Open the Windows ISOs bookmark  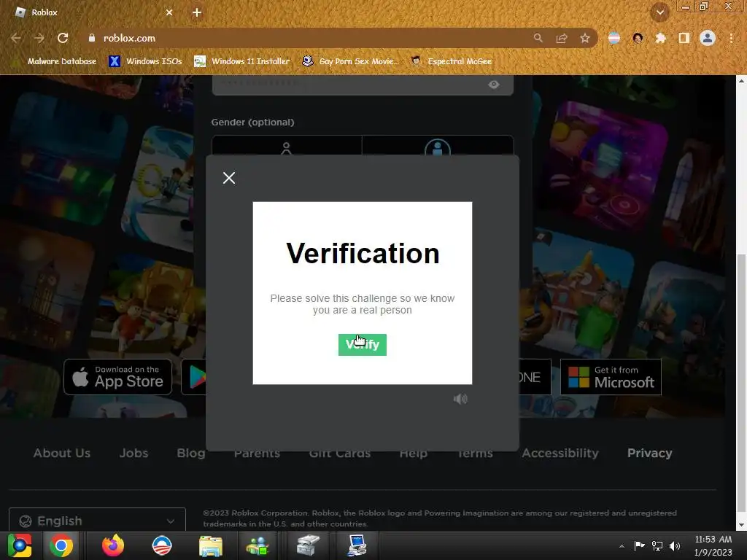coord(145,61)
